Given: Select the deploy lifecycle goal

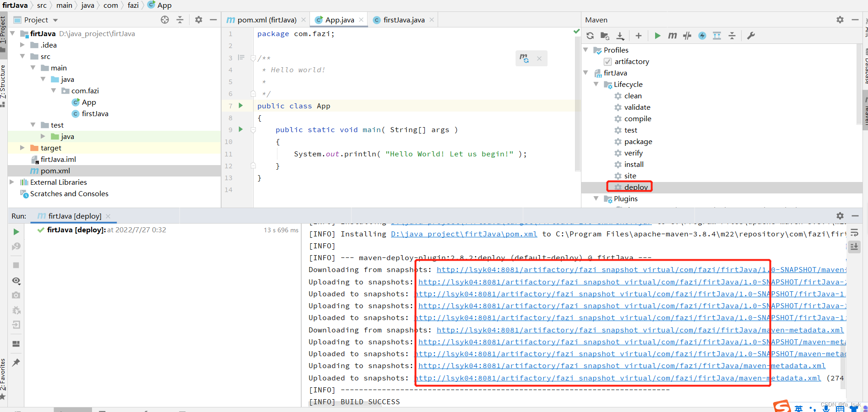Looking at the screenshot, I should pyautogui.click(x=636, y=187).
